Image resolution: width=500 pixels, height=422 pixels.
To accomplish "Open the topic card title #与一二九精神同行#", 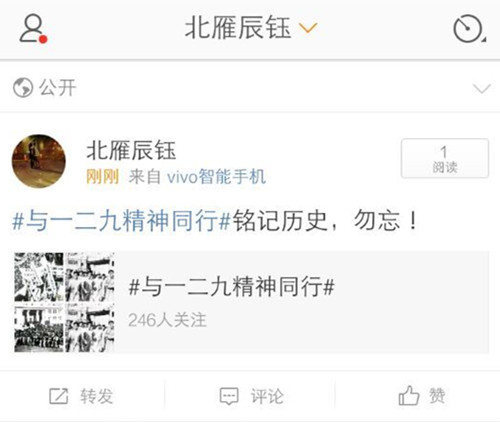I will 231,286.
